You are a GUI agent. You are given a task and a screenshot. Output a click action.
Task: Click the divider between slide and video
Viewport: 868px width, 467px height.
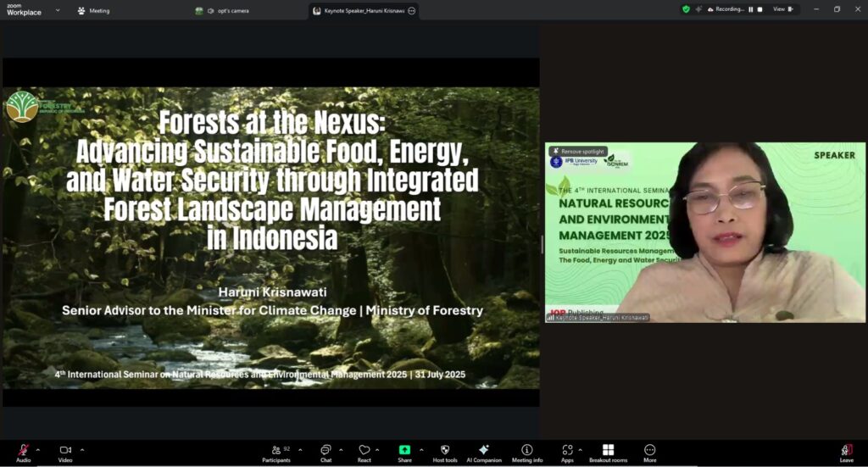[x=542, y=244]
